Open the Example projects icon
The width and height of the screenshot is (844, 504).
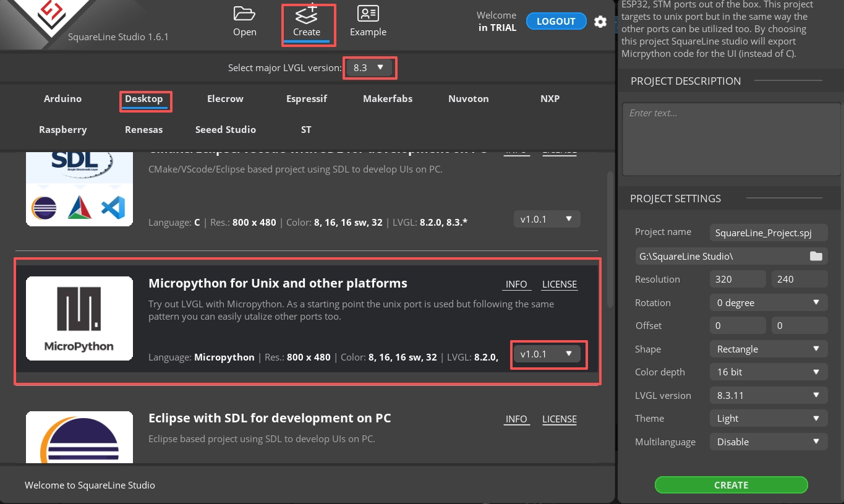[368, 20]
